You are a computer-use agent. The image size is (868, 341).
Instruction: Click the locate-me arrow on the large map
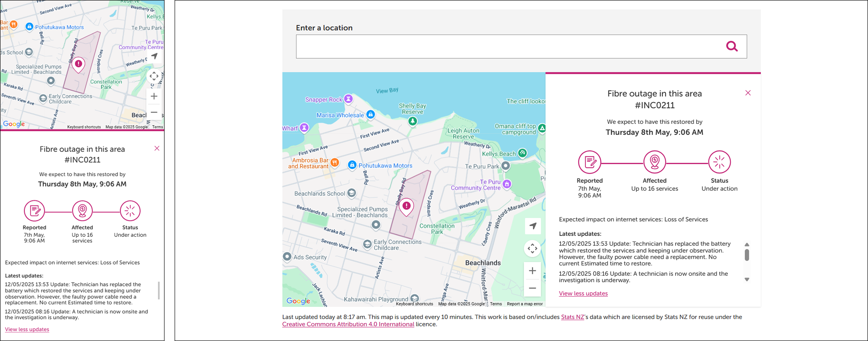click(533, 226)
